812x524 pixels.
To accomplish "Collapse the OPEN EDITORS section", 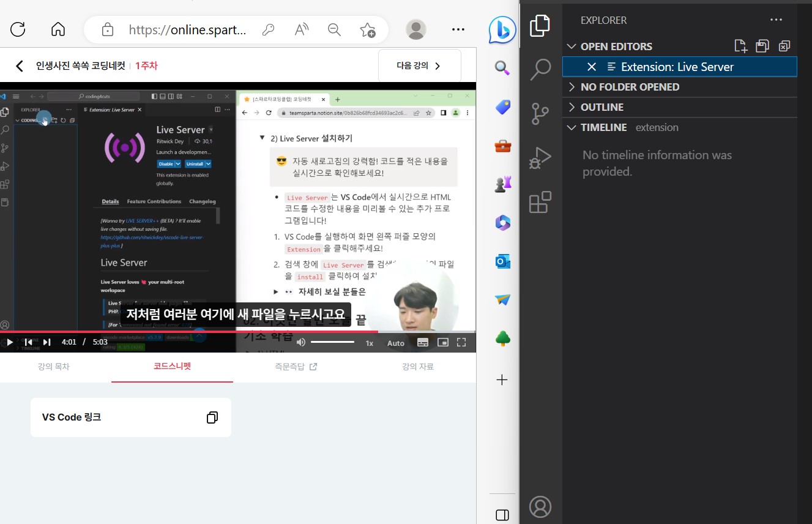I will coord(572,47).
